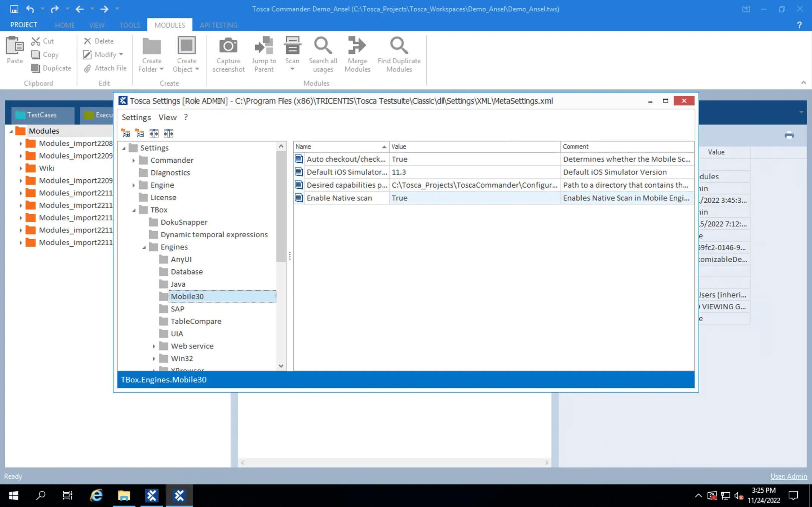Open the Create Folder dropdown
812x507 pixels.
[162, 69]
